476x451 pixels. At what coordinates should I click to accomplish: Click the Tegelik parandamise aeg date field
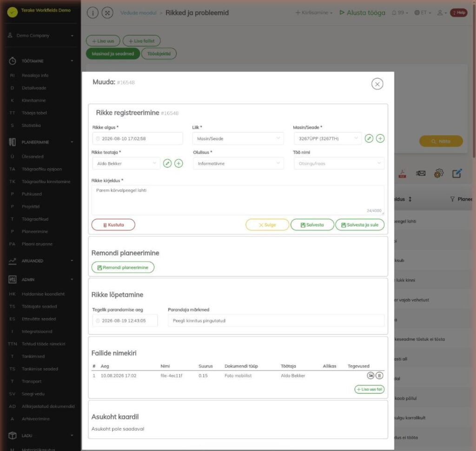pos(125,320)
